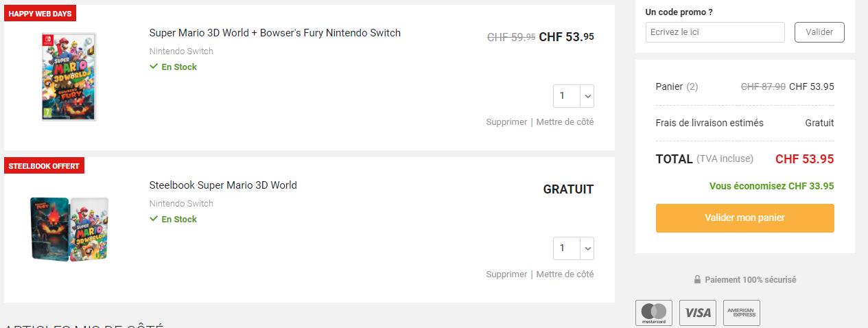Open the Steelbook Super Mario 3D World title link
Viewport: 868px width, 328px height.
coord(223,185)
